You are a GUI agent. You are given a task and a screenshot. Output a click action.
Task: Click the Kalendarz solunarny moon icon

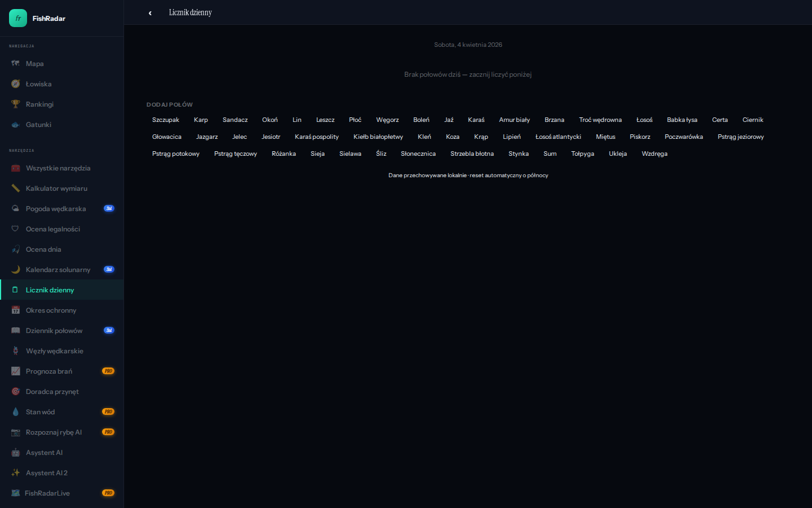click(16, 270)
